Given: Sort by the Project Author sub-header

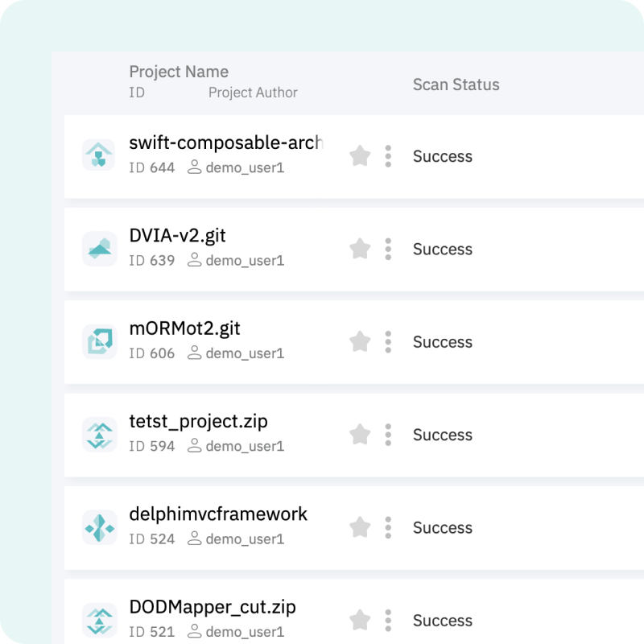Looking at the screenshot, I should 253,93.
